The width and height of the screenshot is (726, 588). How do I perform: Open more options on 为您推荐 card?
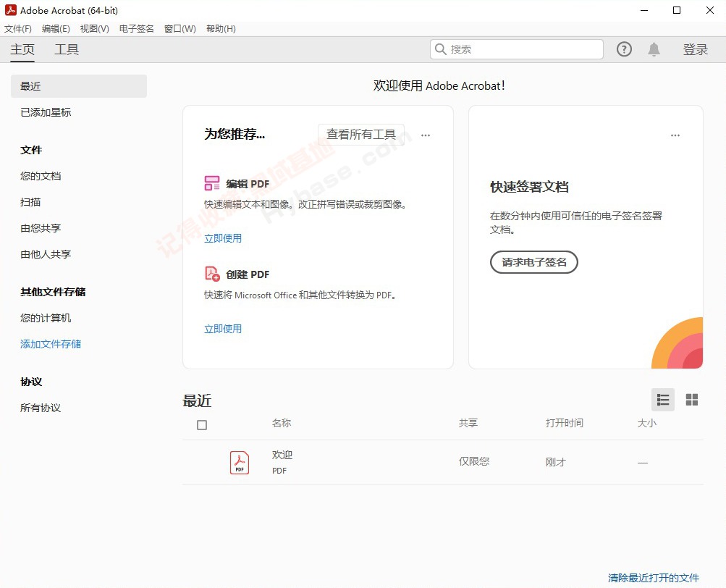[426, 135]
